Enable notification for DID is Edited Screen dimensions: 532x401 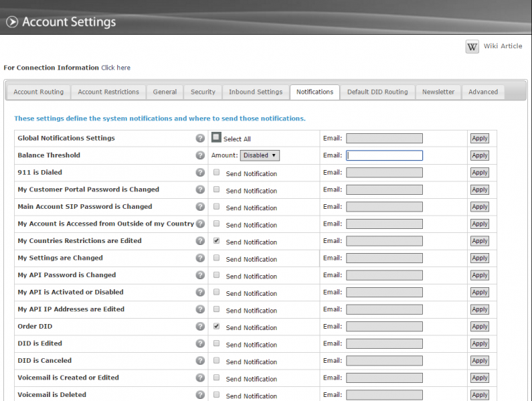coord(216,343)
